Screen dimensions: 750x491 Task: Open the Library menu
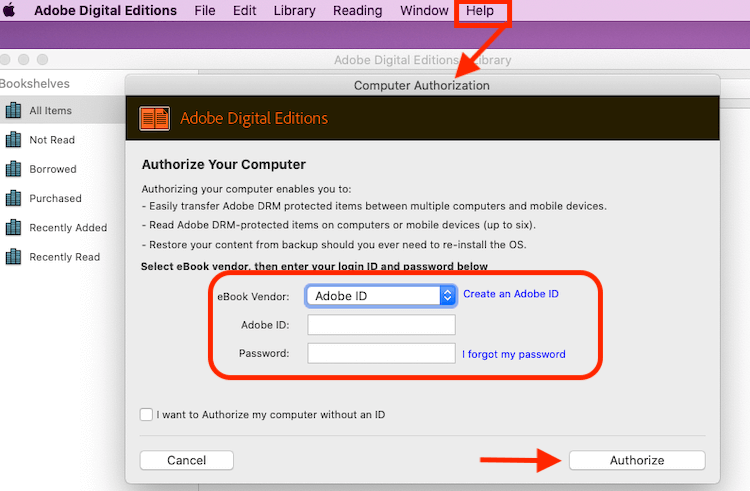tap(294, 11)
